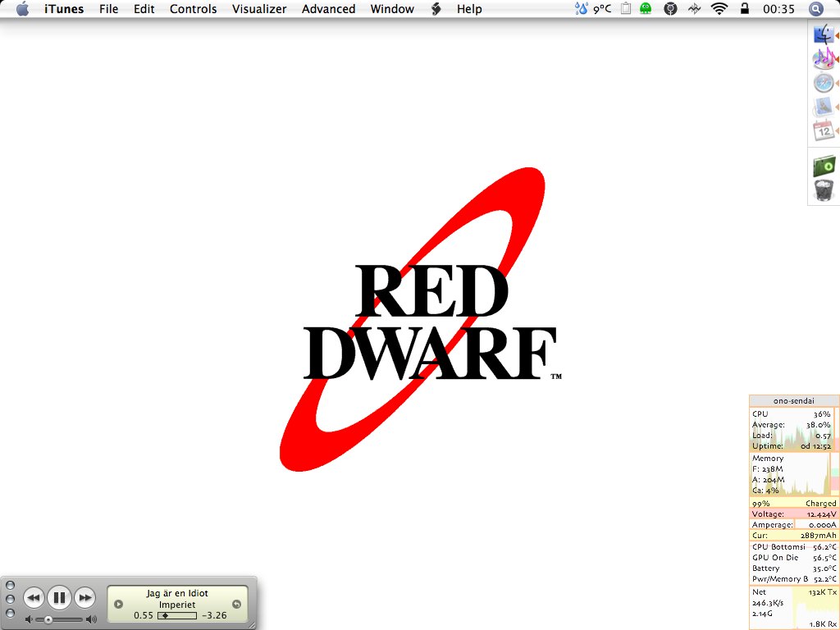Click the 'Cur: 2887mAh' row
This screenshot has height=630, width=840.
click(x=794, y=536)
